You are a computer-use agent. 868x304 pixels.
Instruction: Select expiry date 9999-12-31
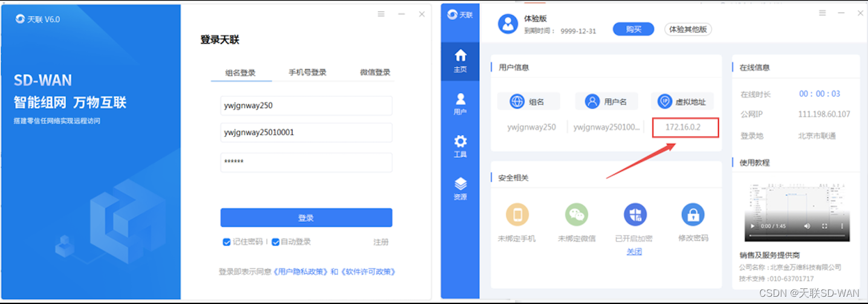click(578, 31)
